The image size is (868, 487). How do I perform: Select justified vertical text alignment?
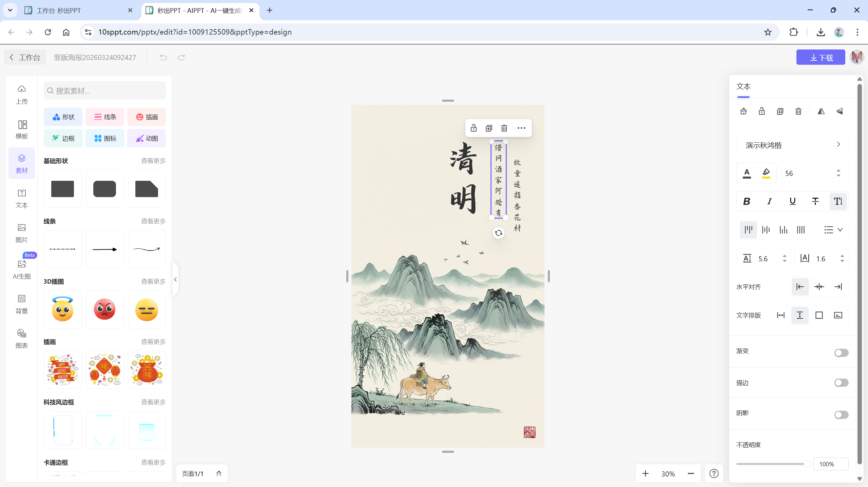click(801, 230)
